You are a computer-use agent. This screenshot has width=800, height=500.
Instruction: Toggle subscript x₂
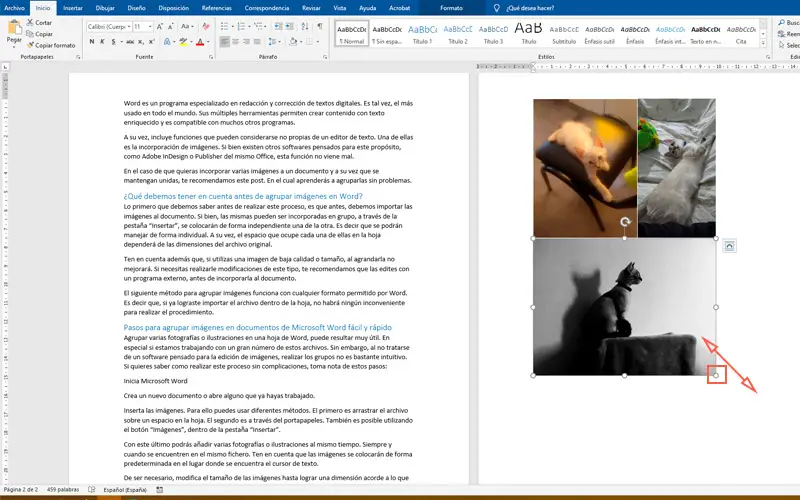click(x=141, y=42)
